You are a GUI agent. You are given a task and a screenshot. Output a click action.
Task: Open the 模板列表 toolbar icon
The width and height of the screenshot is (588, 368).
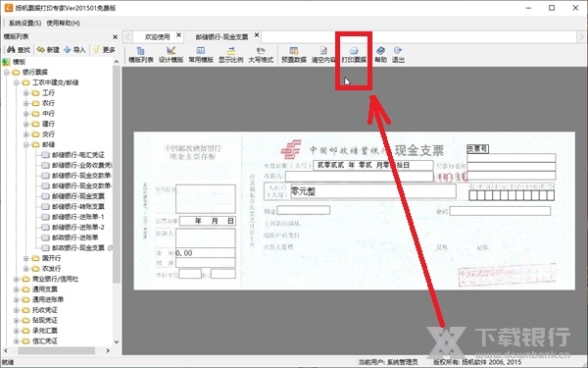pyautogui.click(x=140, y=55)
